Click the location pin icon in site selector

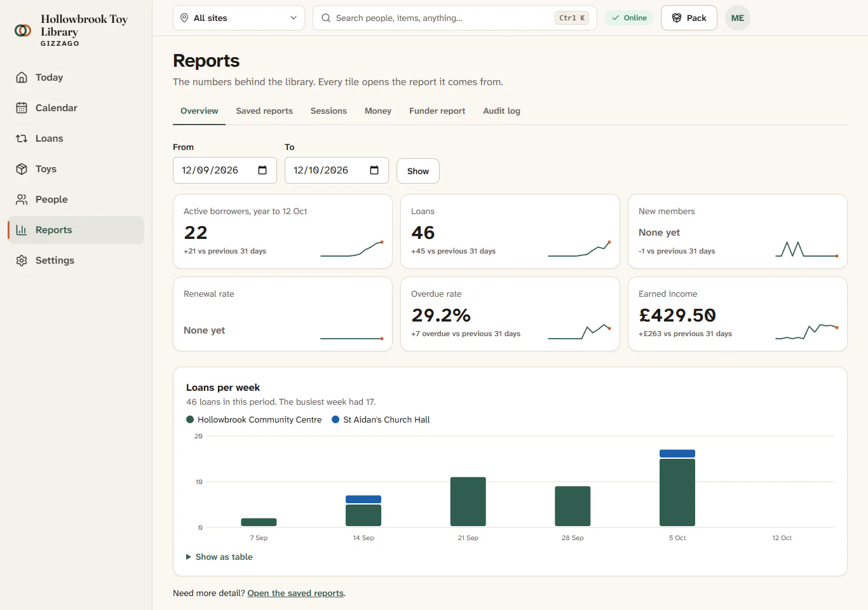[184, 18]
